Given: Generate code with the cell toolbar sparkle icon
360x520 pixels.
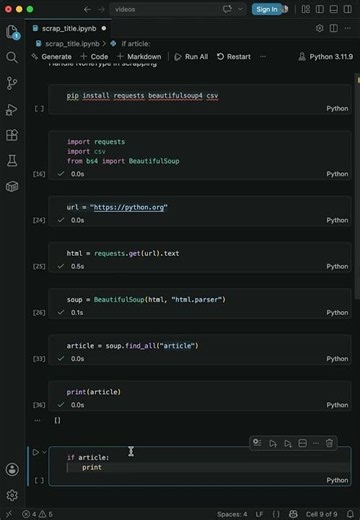Looking at the screenshot, I should pyautogui.click(x=257, y=443).
